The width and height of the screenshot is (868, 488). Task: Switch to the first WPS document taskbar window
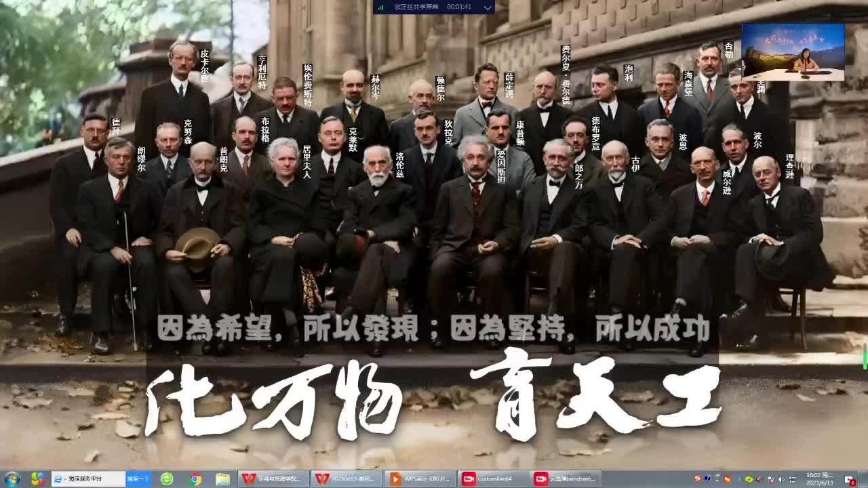(x=274, y=479)
